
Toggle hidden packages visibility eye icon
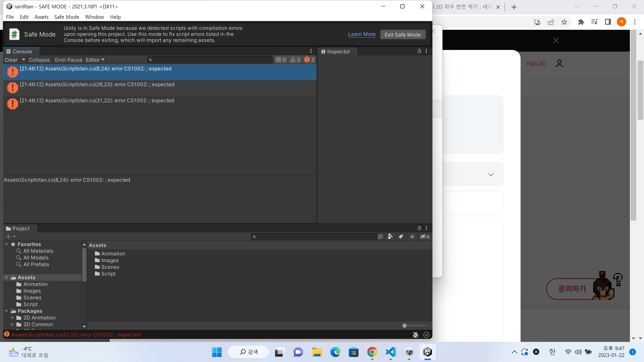[x=425, y=237]
